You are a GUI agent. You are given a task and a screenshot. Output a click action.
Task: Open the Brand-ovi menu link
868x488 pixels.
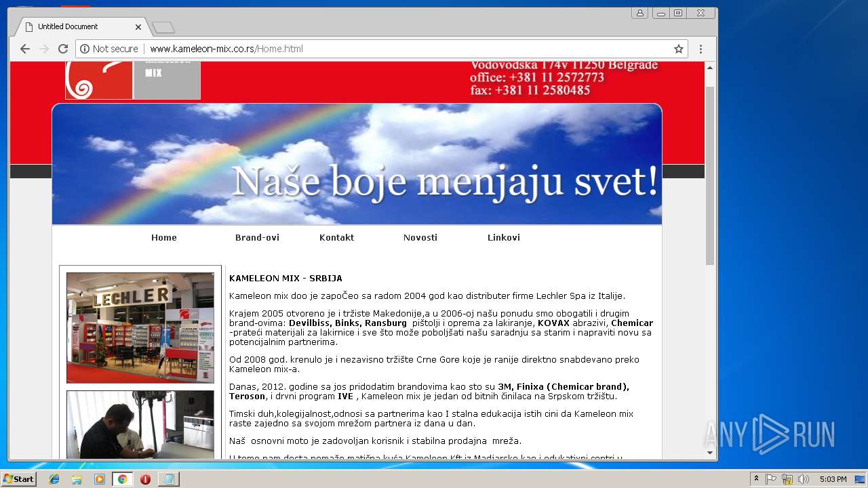[x=257, y=238]
